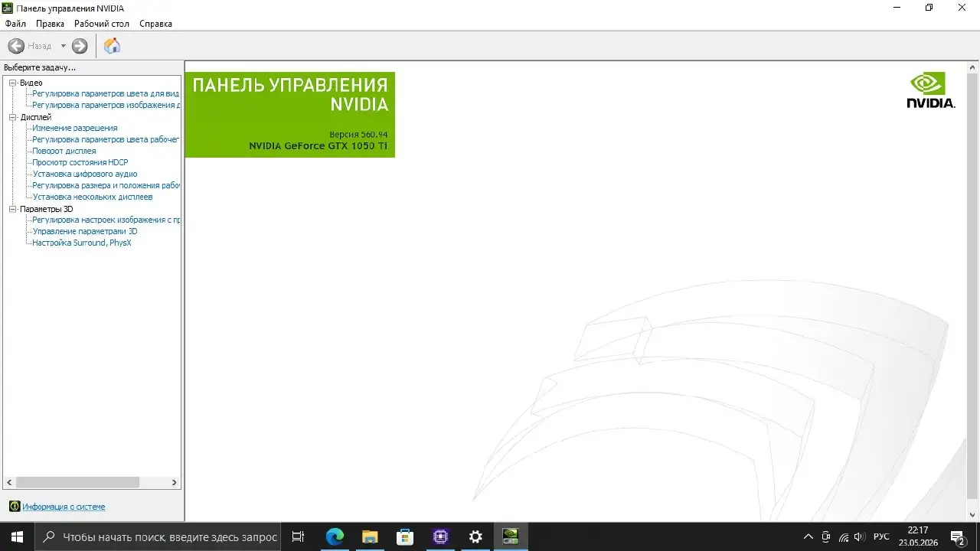Open the Рабочий стол menu
The height and width of the screenshot is (551, 980).
click(102, 24)
